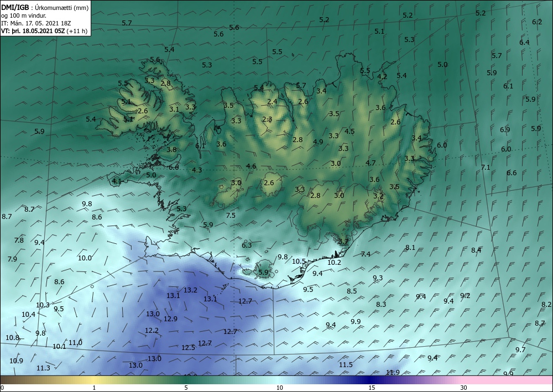Click the 4.2 value in the northeast
Viewport: 553px width, 392px height.
click(382, 76)
